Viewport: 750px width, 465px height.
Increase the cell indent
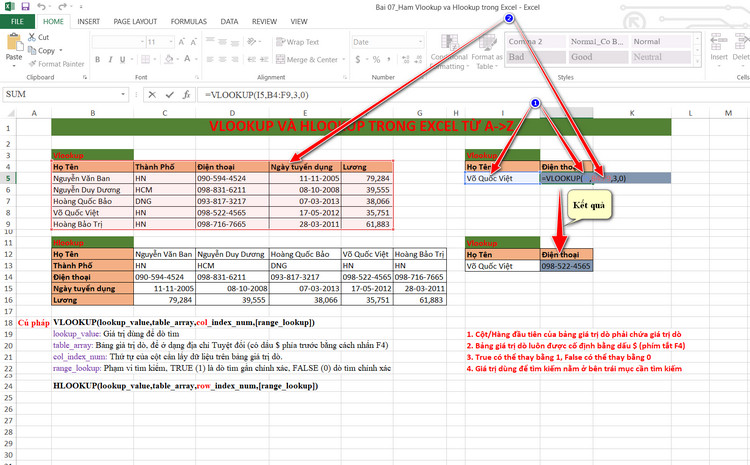[264, 59]
